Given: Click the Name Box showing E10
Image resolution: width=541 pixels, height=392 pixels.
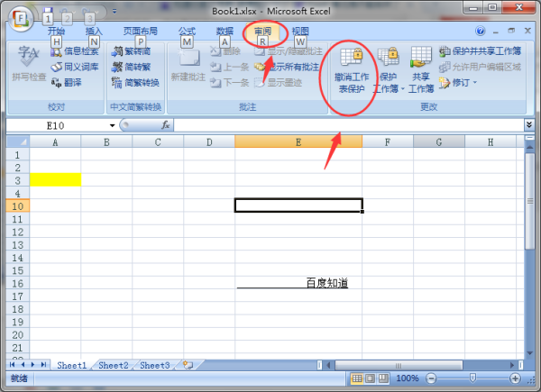Looking at the screenshot, I should click(55, 125).
